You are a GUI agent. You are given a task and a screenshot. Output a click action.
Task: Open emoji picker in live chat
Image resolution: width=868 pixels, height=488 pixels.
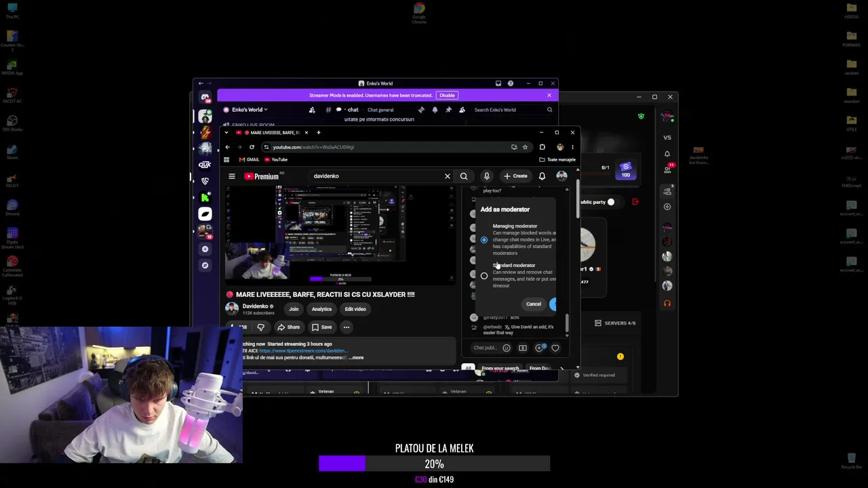click(506, 348)
